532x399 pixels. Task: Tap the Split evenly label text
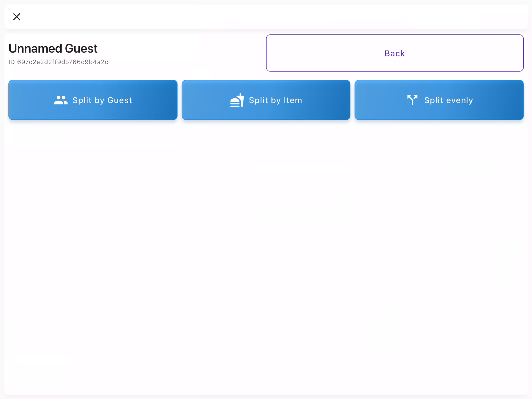(448, 100)
